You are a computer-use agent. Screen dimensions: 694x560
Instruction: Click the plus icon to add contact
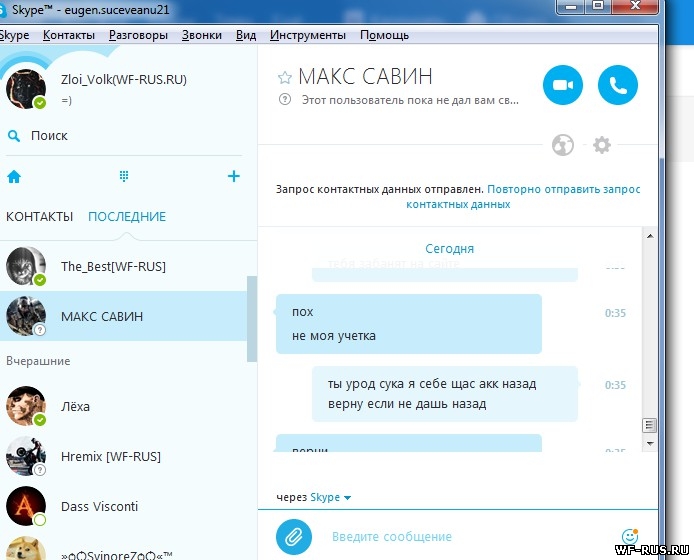click(234, 177)
